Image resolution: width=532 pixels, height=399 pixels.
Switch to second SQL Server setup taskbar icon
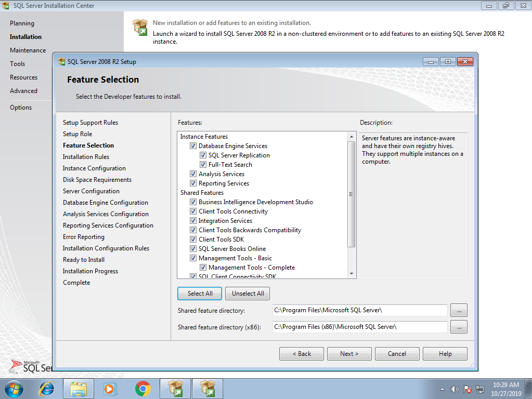coord(207,389)
